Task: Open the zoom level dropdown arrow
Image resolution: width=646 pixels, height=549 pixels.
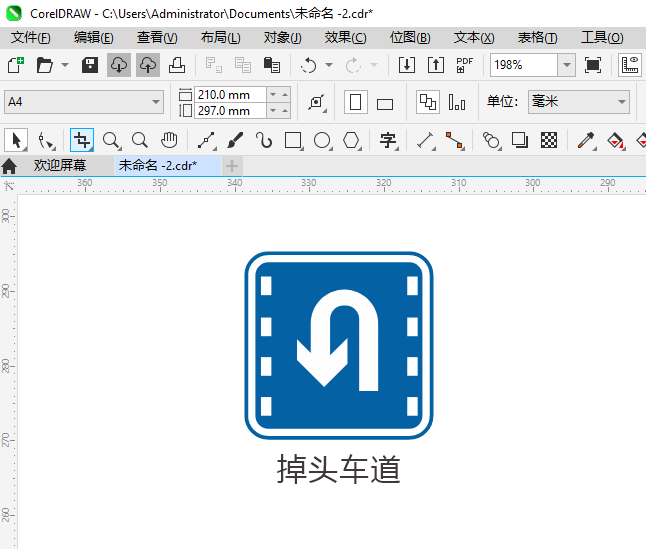Action: pos(567,65)
